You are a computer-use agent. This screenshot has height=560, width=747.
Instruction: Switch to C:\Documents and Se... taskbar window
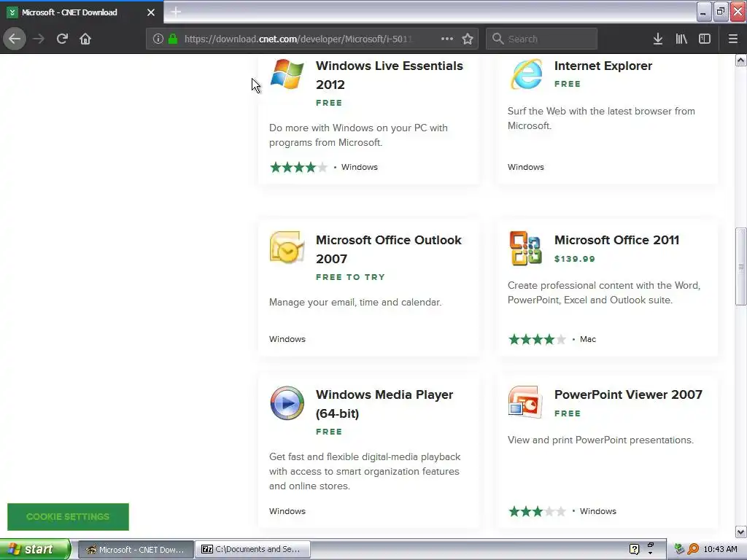(253, 549)
